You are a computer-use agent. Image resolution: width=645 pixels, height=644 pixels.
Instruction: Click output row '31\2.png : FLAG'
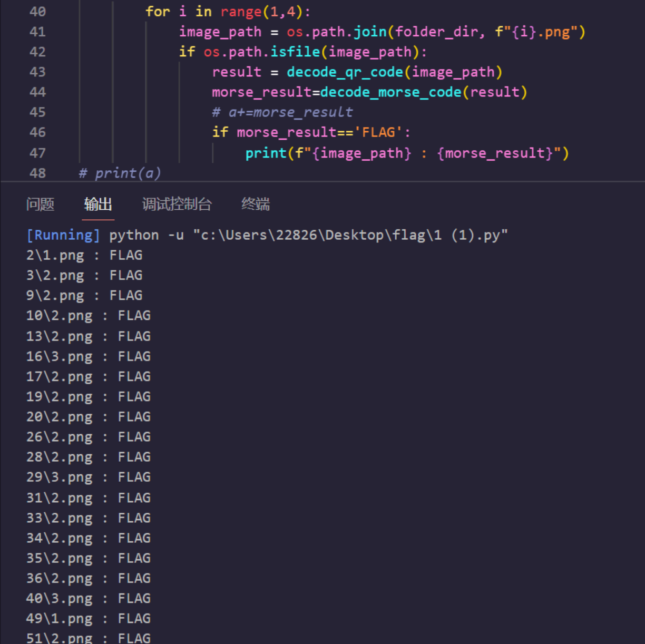[x=89, y=497]
